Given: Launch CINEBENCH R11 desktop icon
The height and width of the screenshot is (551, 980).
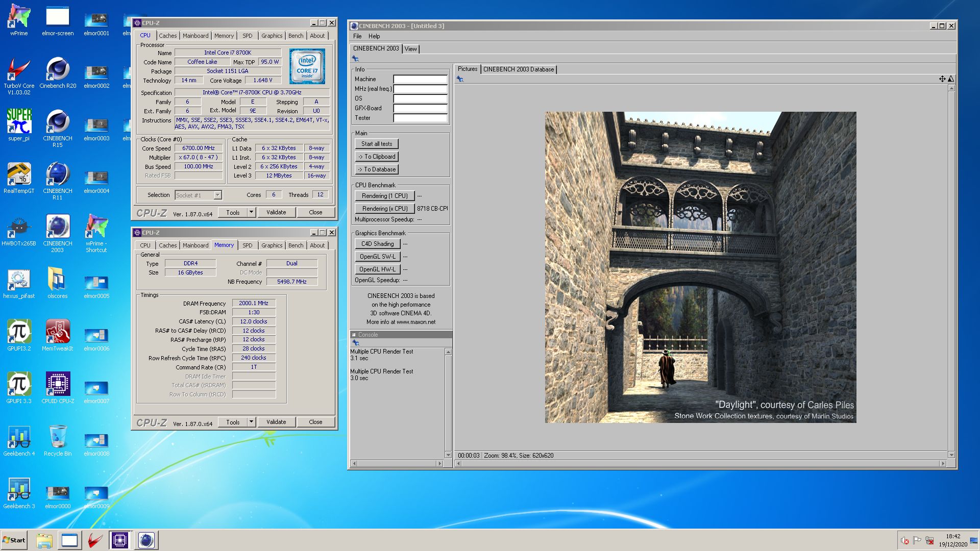Looking at the screenshot, I should point(58,181).
